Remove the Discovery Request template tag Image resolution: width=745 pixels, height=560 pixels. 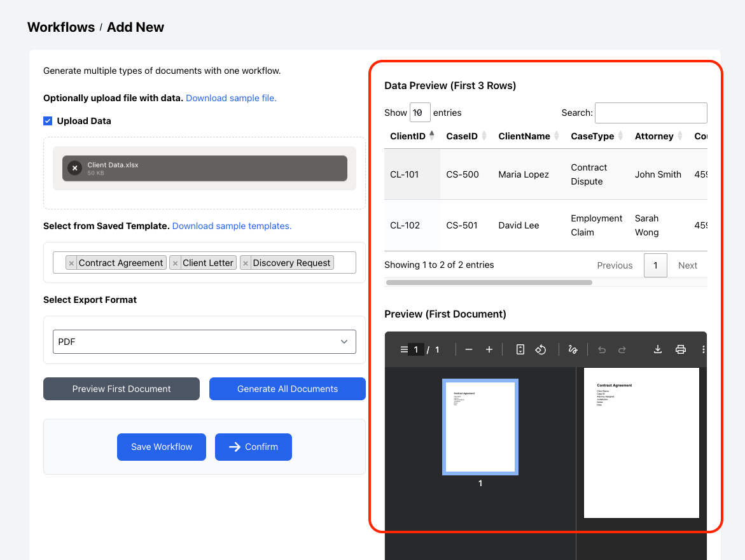click(246, 263)
